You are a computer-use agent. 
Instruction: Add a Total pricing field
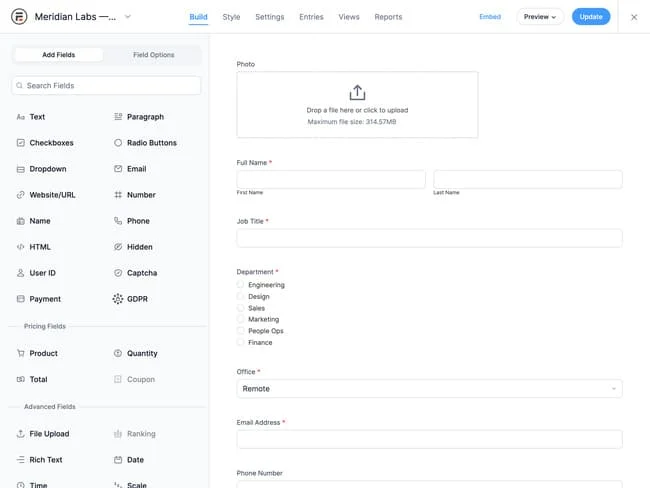(x=32, y=379)
